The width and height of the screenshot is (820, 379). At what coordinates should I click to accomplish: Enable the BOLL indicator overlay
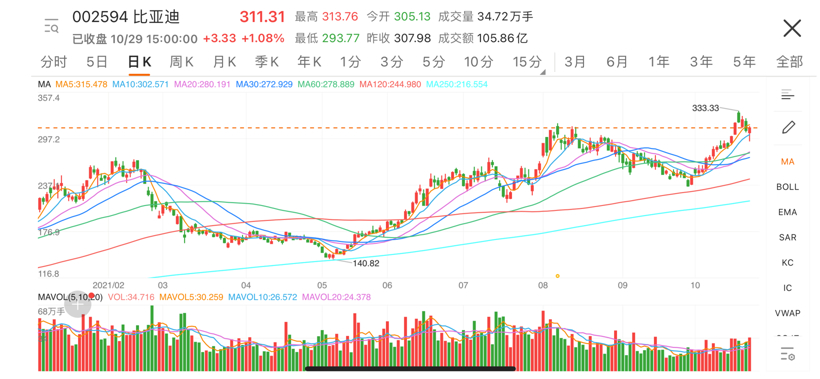point(788,187)
